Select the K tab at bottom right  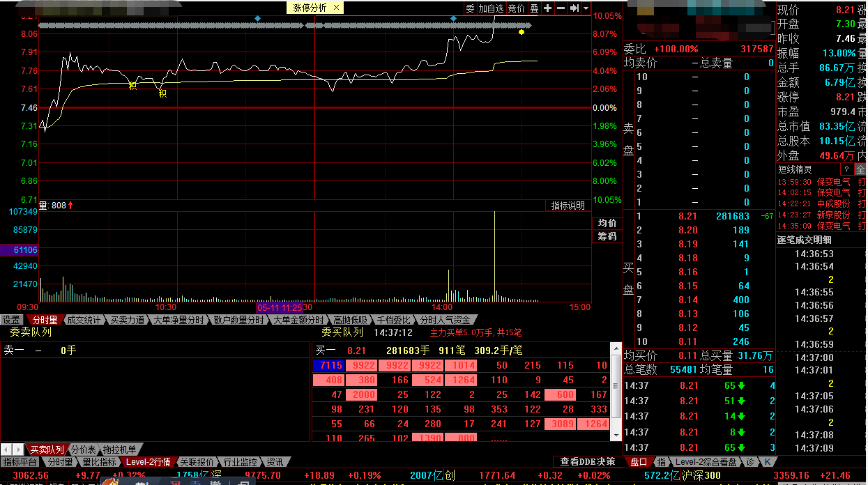[x=767, y=462]
